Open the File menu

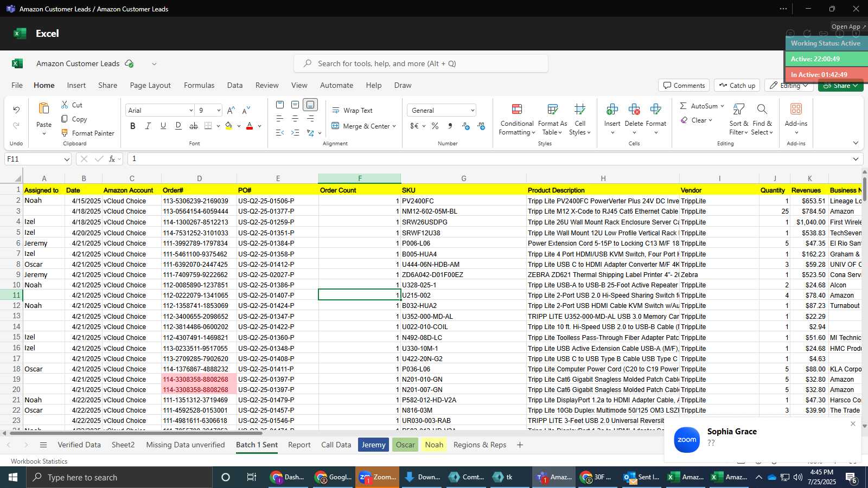(17, 85)
